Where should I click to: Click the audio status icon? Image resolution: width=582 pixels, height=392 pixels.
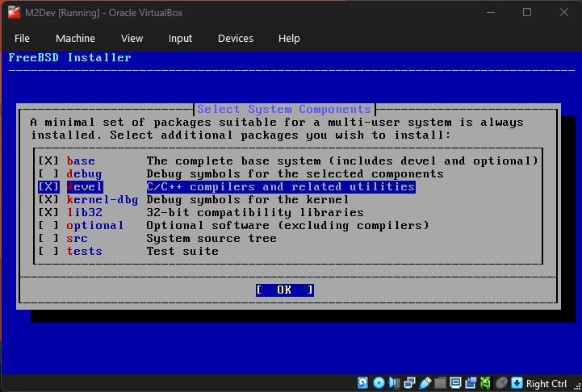click(x=394, y=383)
